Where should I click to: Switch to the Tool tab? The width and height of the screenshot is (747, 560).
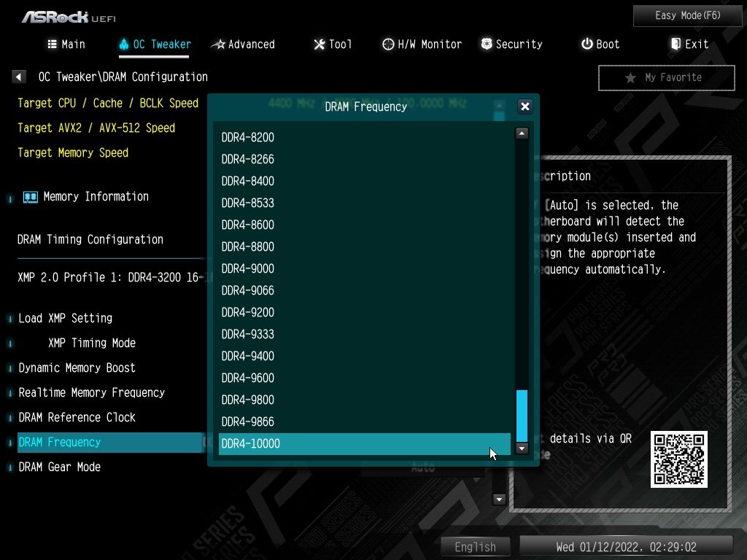click(333, 44)
